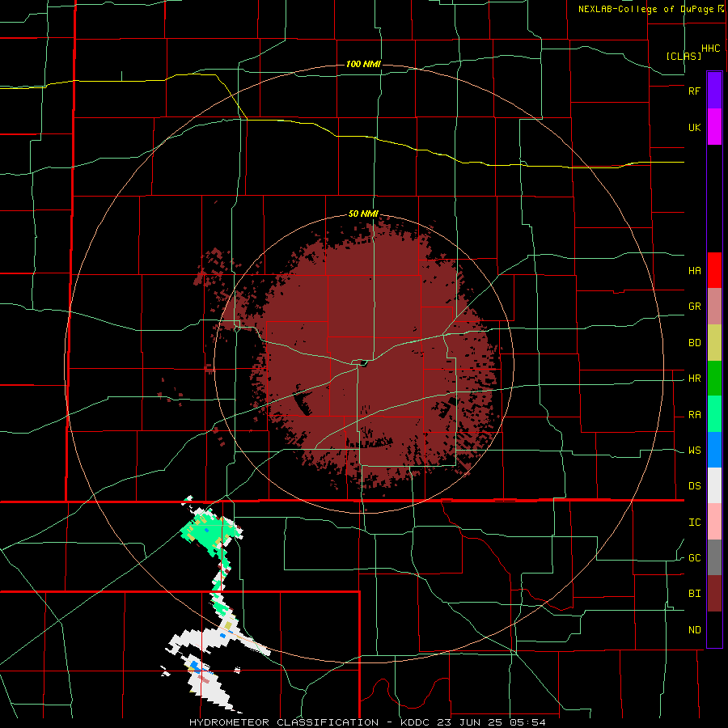728x728 pixels.
Task: Click the UK magenta legend swatch
Action: pos(714,127)
